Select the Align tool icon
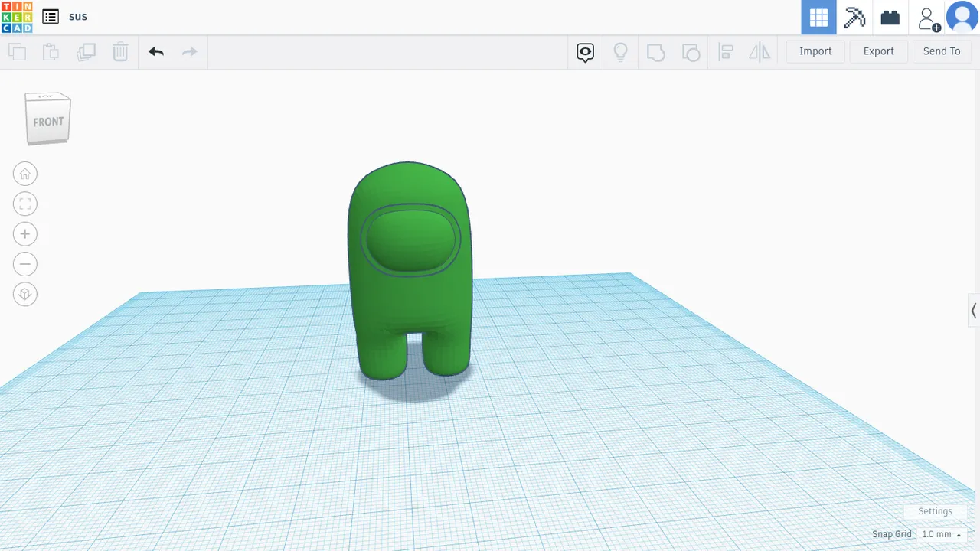The height and width of the screenshot is (551, 980). pos(726,51)
